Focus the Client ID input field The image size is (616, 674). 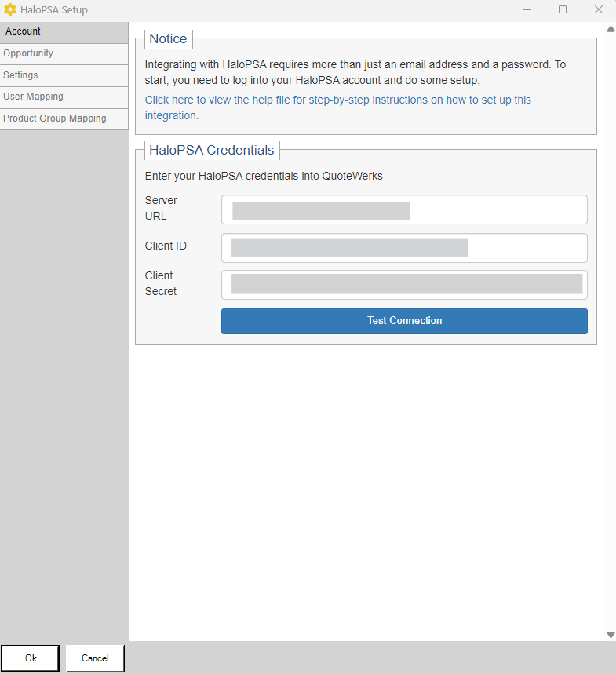click(404, 248)
